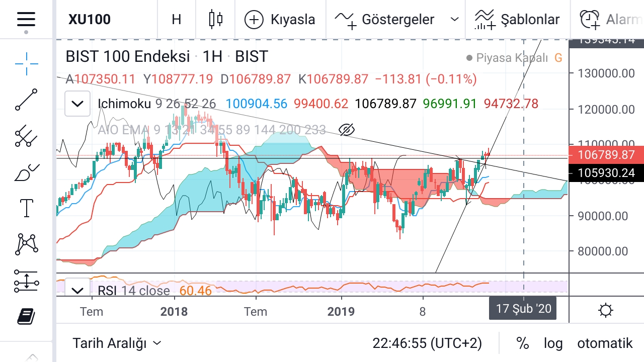The height and width of the screenshot is (362, 644).
Task: Select the trend line drawing tool
Action: 26,100
